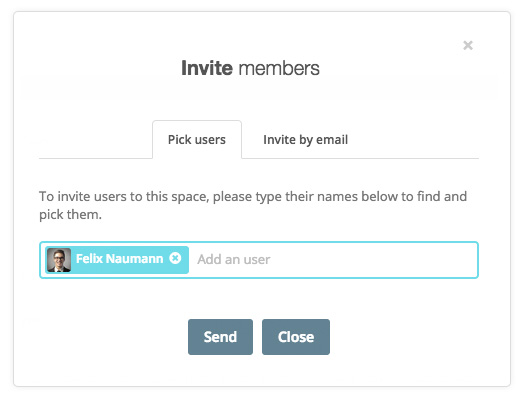Click the gray X icon above the title
The width and height of the screenshot is (525, 402).
[468, 45]
